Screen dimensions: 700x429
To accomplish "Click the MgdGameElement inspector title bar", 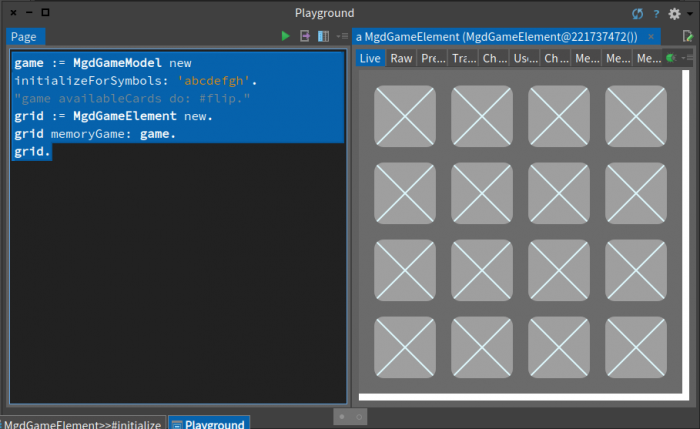I will (x=496, y=37).
